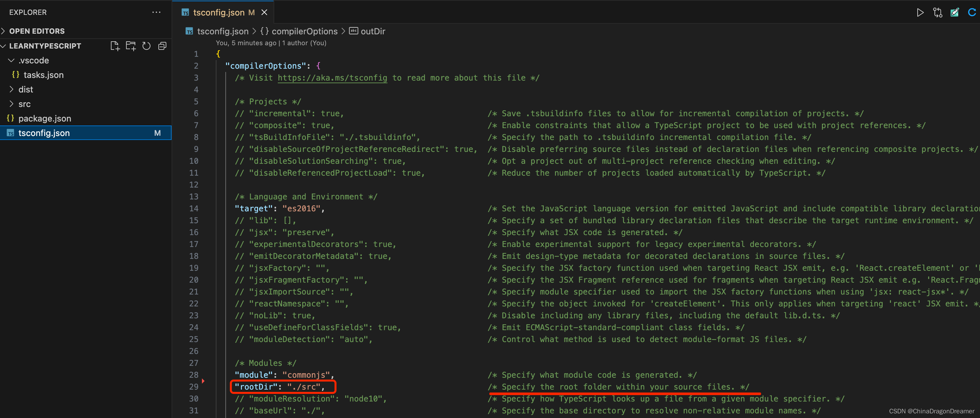The height and width of the screenshot is (418, 980).
Task: Click the commented "noLib": true line
Action: [x=275, y=316]
